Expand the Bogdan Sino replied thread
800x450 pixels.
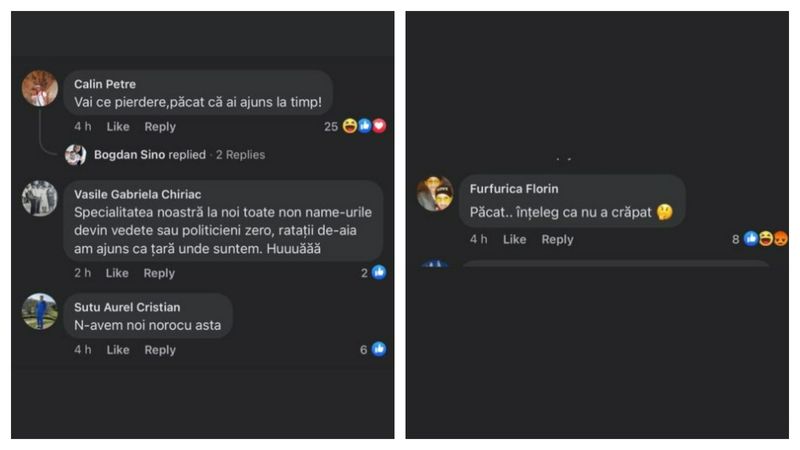click(150, 155)
